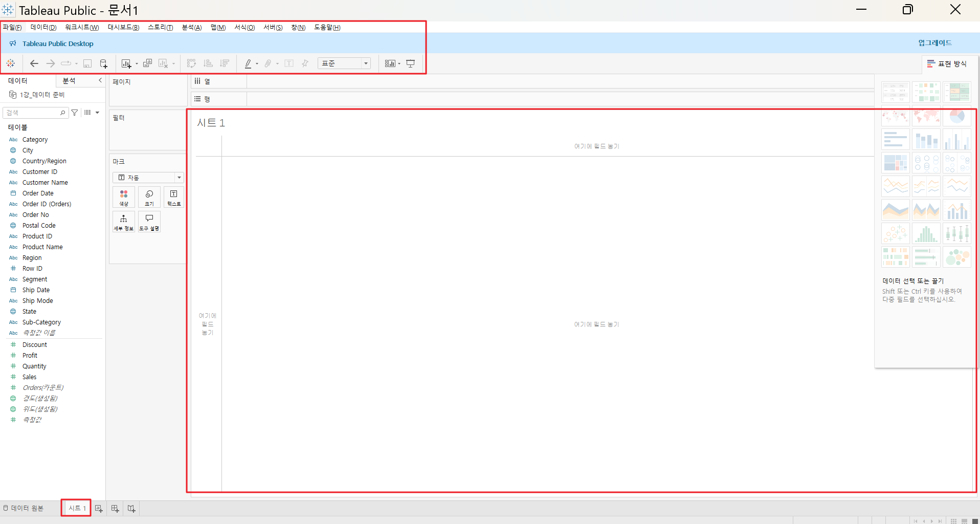Open the 도움말(H) menu
This screenshot has width=980, height=524.
click(x=327, y=28)
